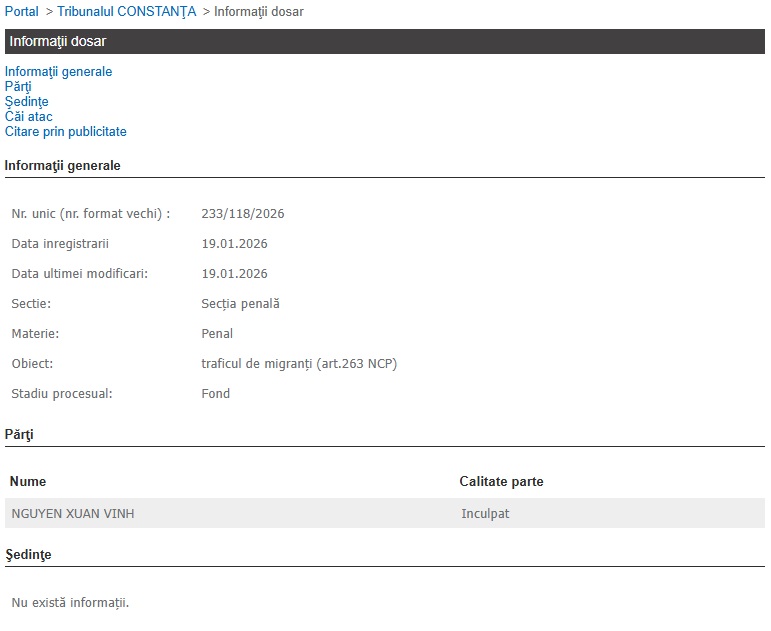Click the Data ultimei modificari date value
Viewport: 771px width, 631px height.
click(x=234, y=274)
